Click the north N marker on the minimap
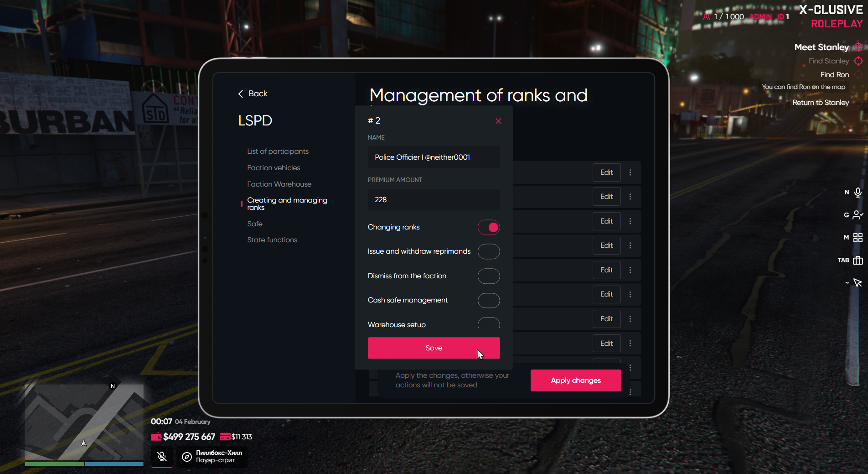Screen dimensions: 868x474 (x=113, y=386)
